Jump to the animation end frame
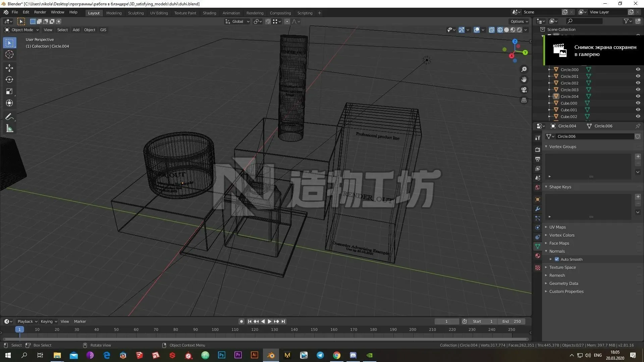 pyautogui.click(x=283, y=321)
